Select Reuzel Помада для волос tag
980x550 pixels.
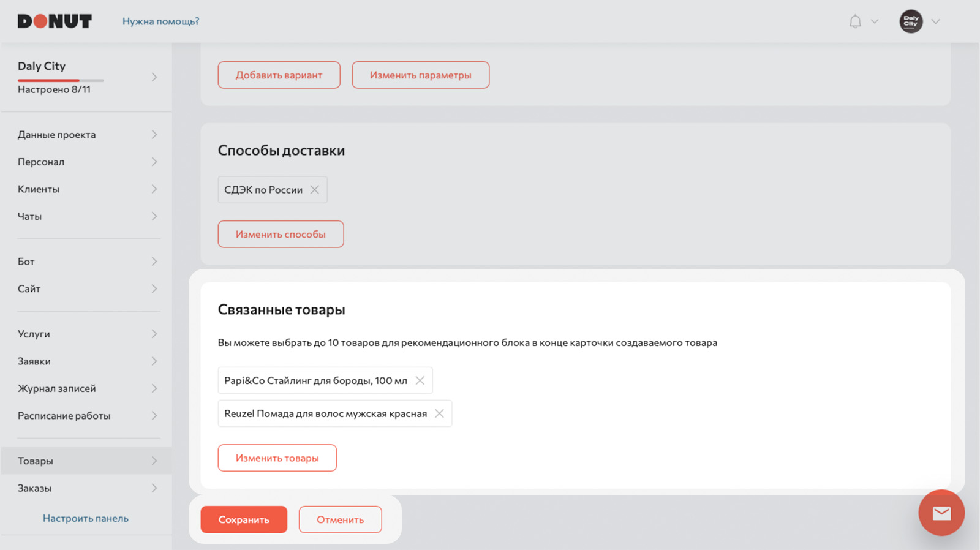point(335,413)
